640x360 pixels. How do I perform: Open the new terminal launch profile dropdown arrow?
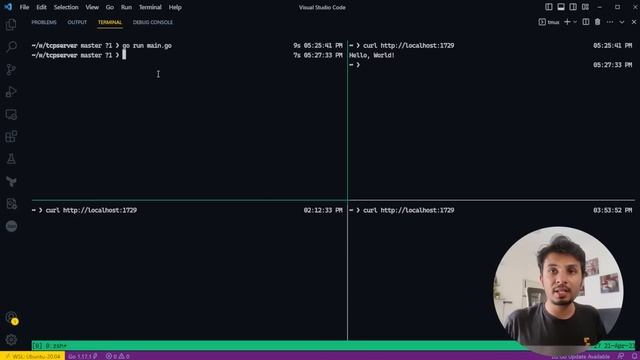pyautogui.click(x=575, y=22)
